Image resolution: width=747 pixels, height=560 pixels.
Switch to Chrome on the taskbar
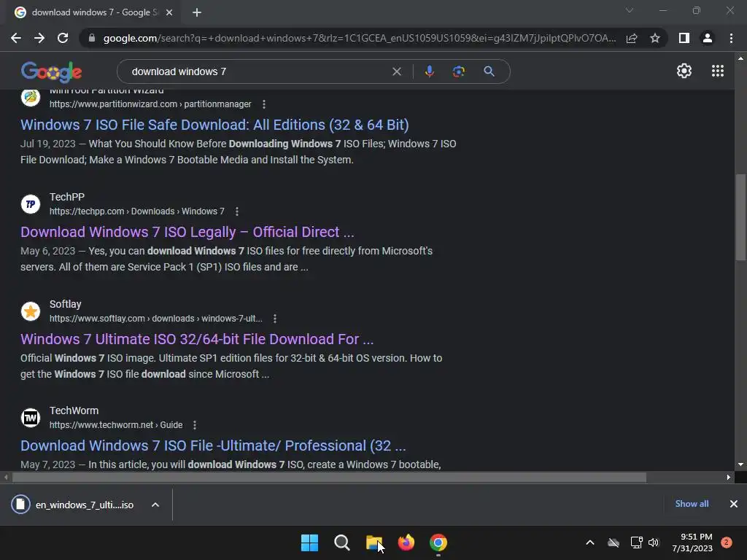pos(438,542)
